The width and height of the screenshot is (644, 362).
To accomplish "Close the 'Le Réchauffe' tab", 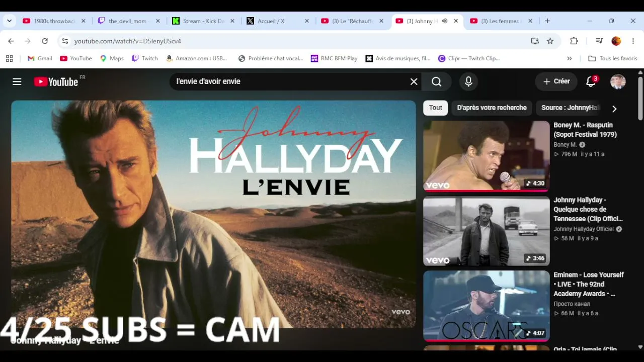I will (381, 21).
